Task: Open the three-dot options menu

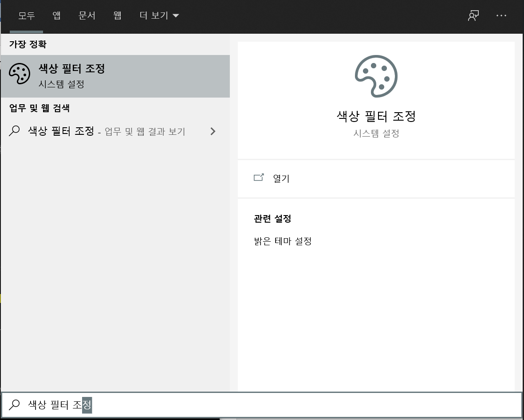Action: click(501, 16)
